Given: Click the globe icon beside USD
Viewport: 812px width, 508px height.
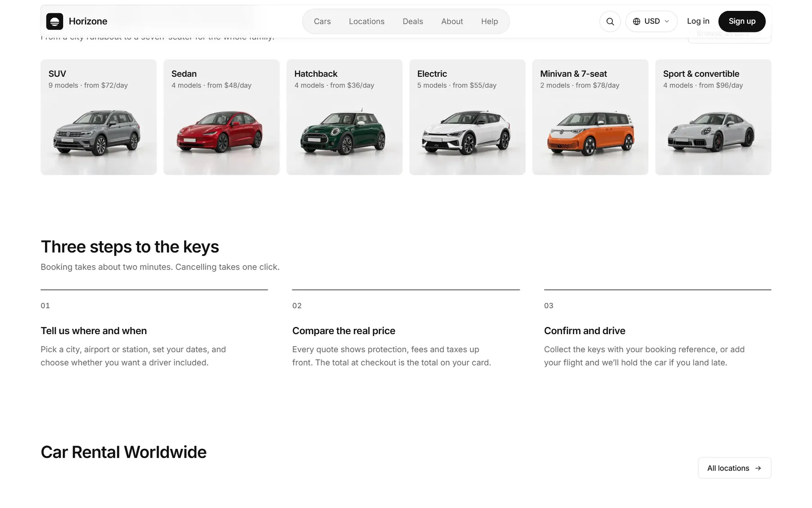Looking at the screenshot, I should click(637, 21).
